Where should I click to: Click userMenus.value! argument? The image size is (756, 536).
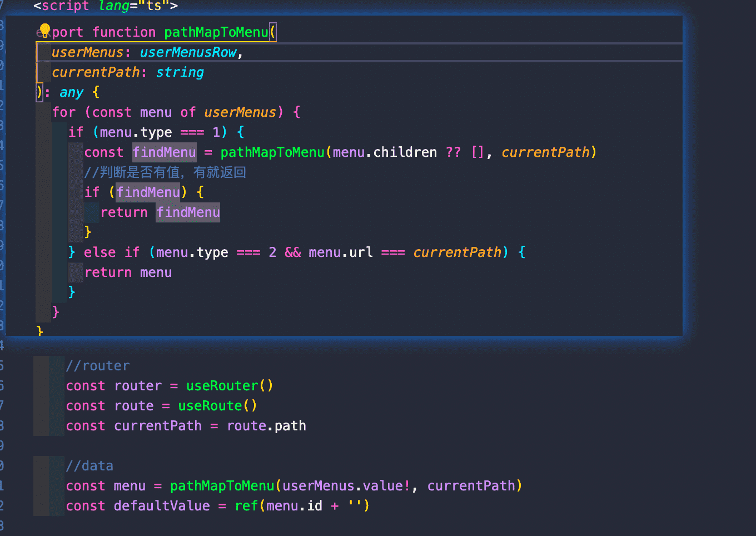[x=346, y=486]
